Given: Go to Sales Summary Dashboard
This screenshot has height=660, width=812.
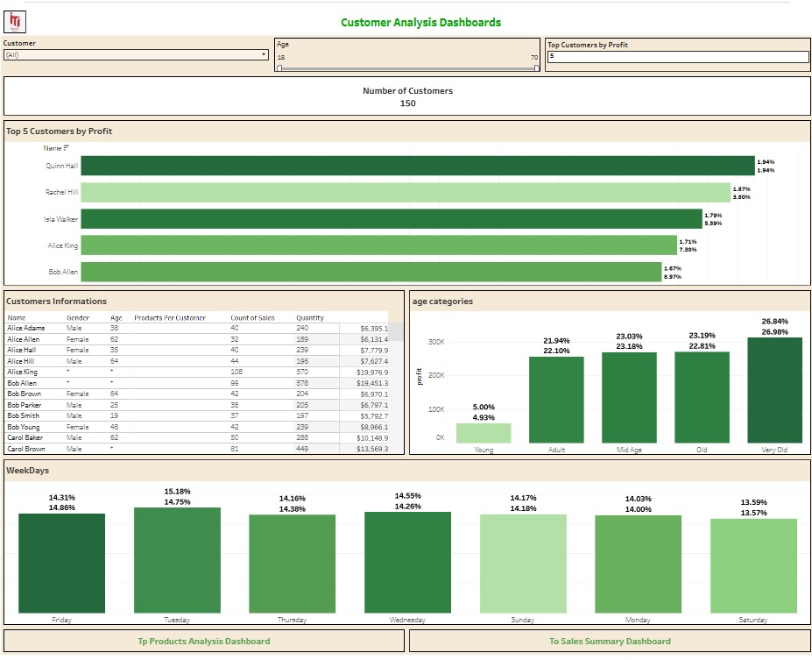Looking at the screenshot, I should (610, 641).
